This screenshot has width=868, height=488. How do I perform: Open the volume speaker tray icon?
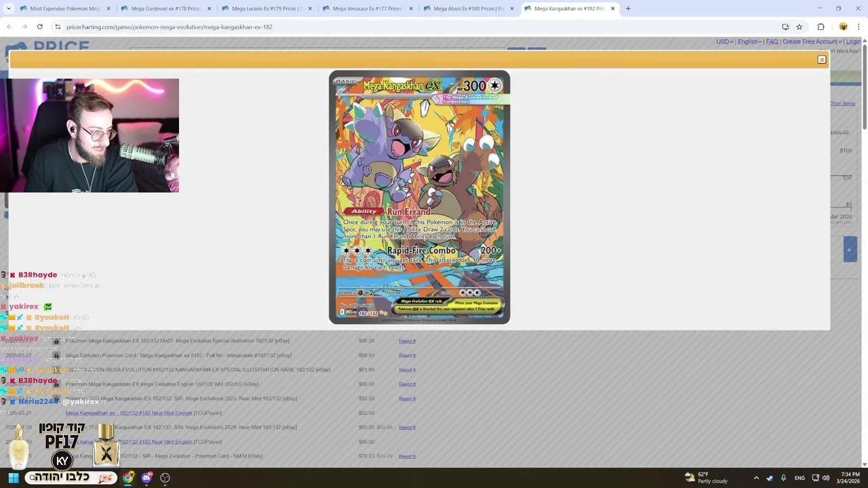[825, 478]
